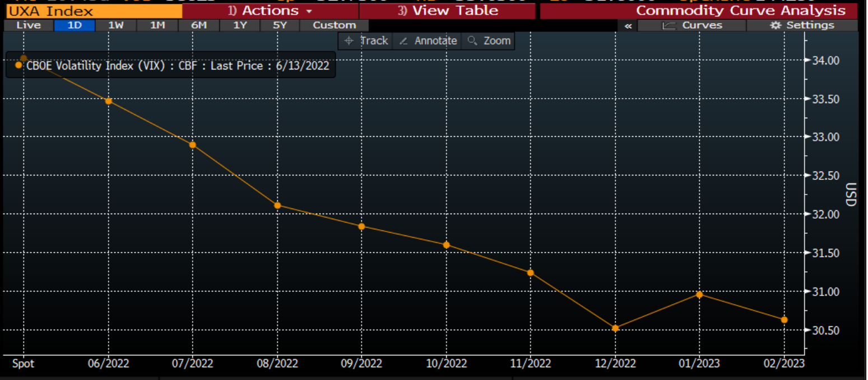Screen dimensions: 868x380
Task: Click the Track crosshair icon
Action: point(349,41)
